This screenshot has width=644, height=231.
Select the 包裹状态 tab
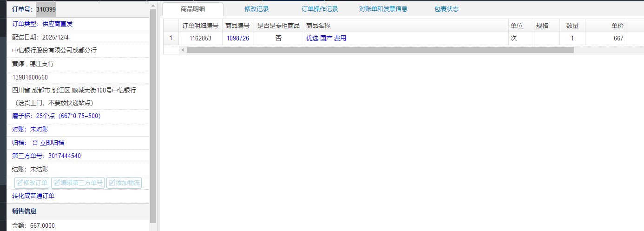tap(446, 9)
